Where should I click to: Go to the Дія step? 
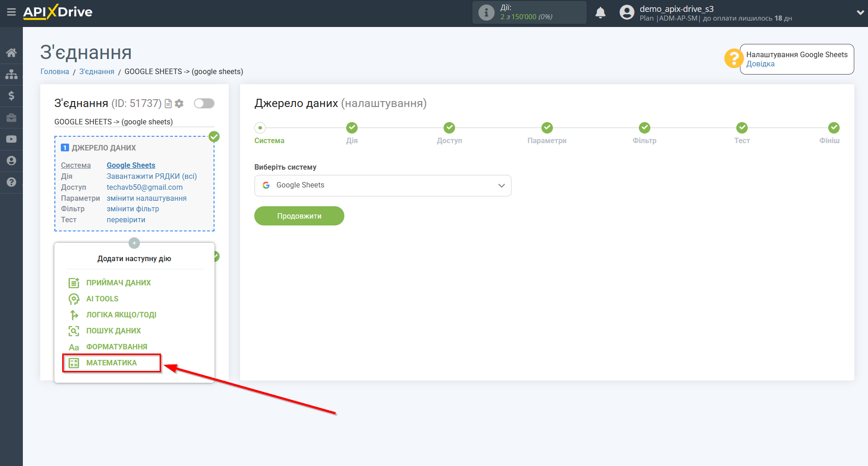(x=352, y=128)
